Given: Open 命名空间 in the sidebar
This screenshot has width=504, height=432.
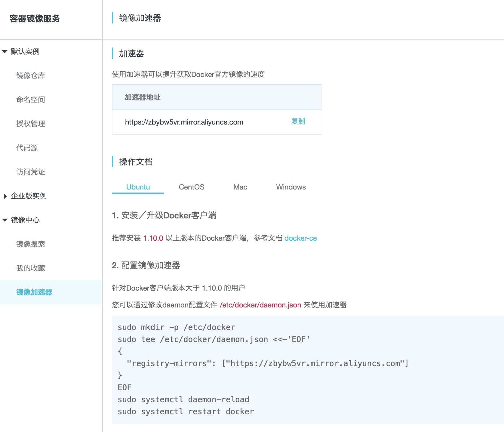Looking at the screenshot, I should (x=31, y=100).
